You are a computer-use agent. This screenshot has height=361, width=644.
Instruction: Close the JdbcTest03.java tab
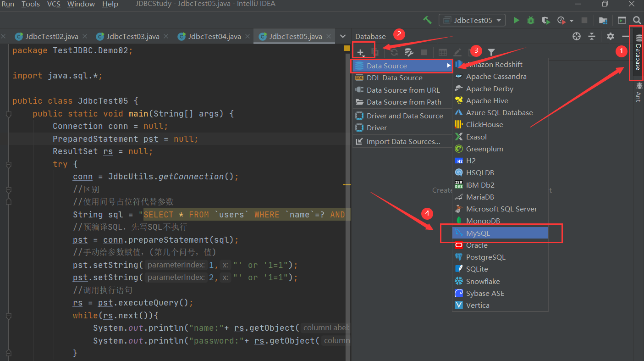click(166, 37)
